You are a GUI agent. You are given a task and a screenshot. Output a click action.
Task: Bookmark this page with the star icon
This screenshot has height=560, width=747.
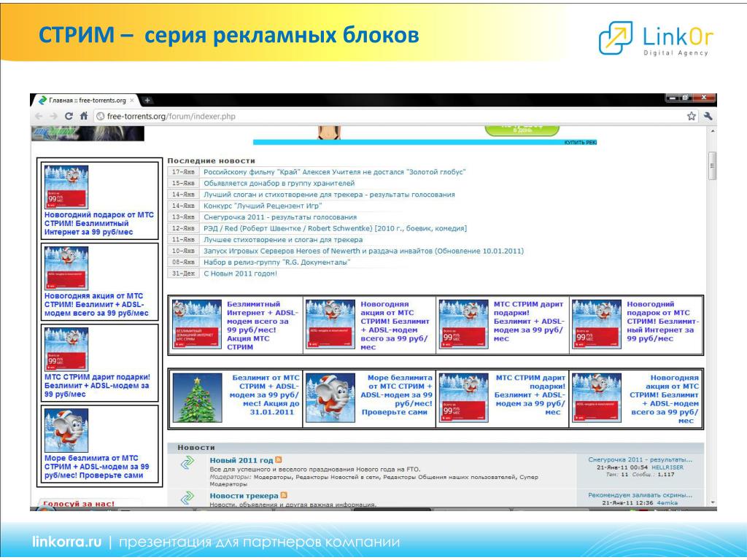pos(692,116)
